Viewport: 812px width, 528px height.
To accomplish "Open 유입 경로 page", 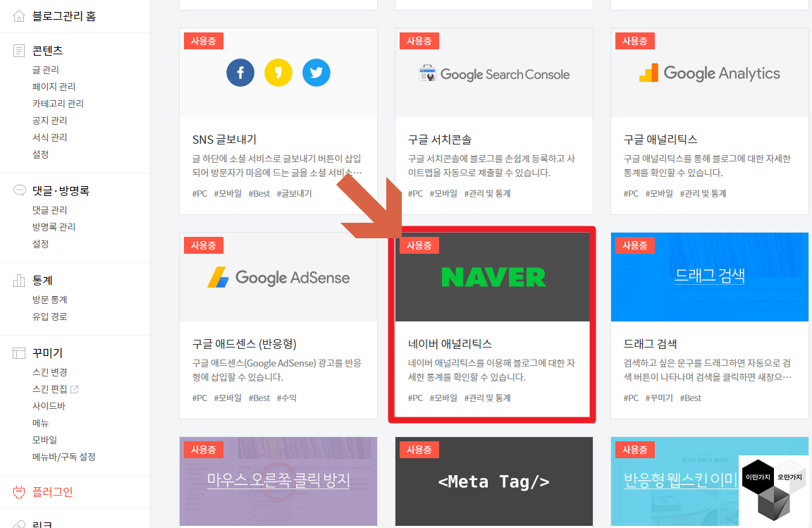I will (x=50, y=317).
